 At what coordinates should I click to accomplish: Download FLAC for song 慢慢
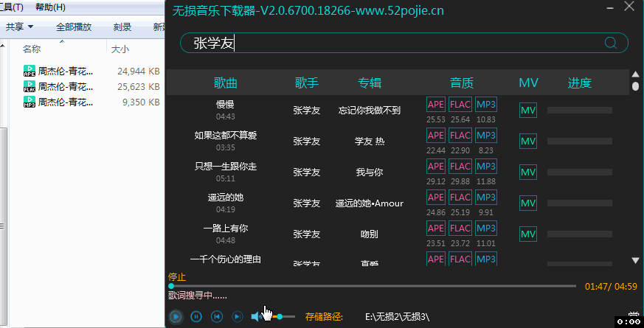(460, 105)
